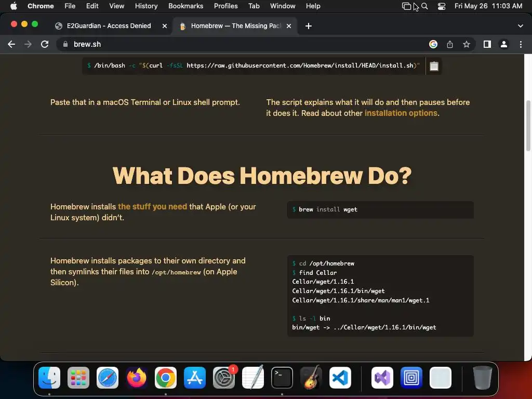
Task: Open Spotlight search in menu bar
Action: (424, 6)
